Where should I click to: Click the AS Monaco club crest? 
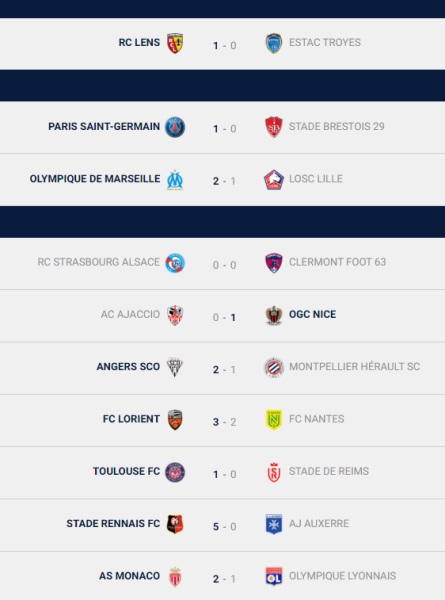175,577
